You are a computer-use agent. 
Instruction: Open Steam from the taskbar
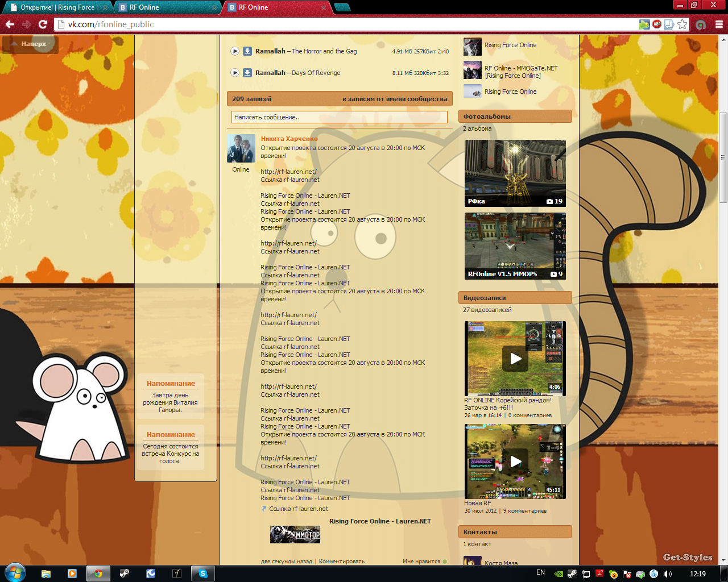(125, 573)
